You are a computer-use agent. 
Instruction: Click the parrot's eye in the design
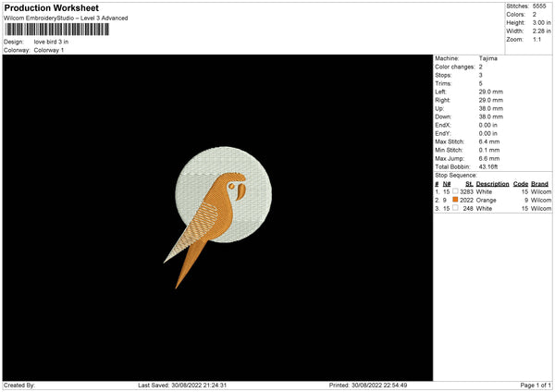coord(231,185)
